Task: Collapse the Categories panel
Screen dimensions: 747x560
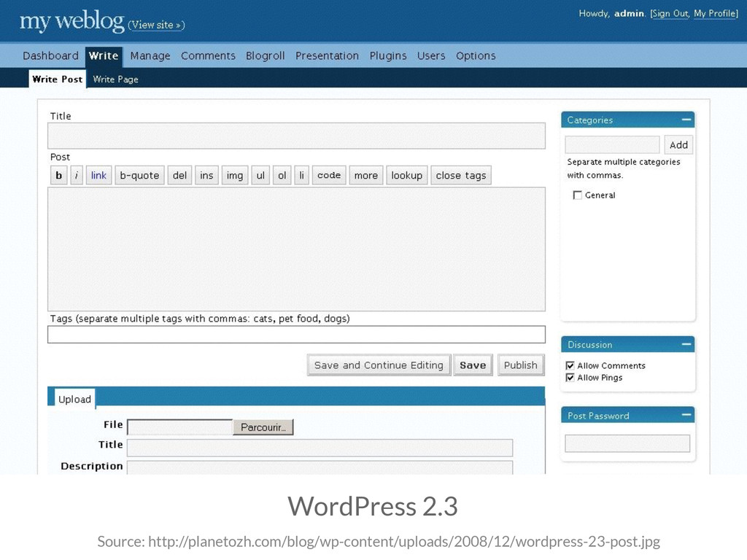Action: click(686, 120)
